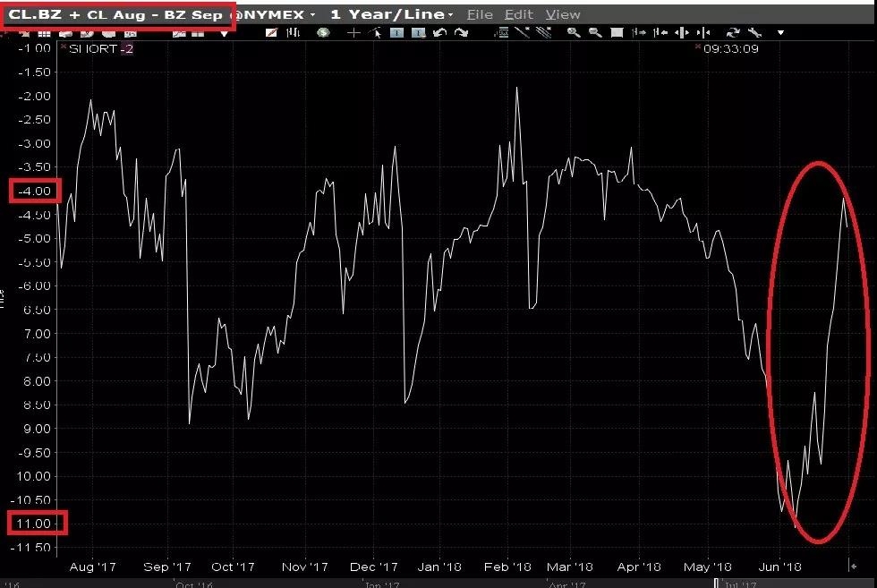The image size is (877, 588).
Task: Open chart settings wrench icon
Action: click(x=755, y=32)
